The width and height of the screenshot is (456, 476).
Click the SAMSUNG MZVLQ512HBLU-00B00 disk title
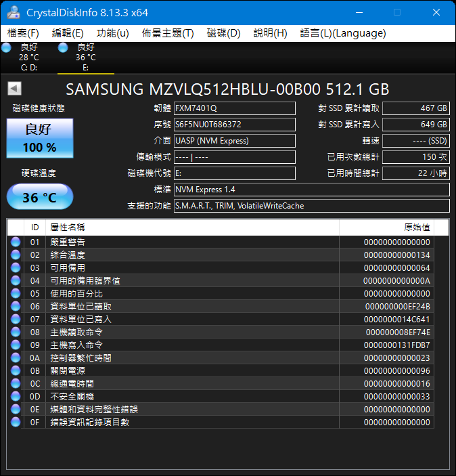(x=227, y=89)
